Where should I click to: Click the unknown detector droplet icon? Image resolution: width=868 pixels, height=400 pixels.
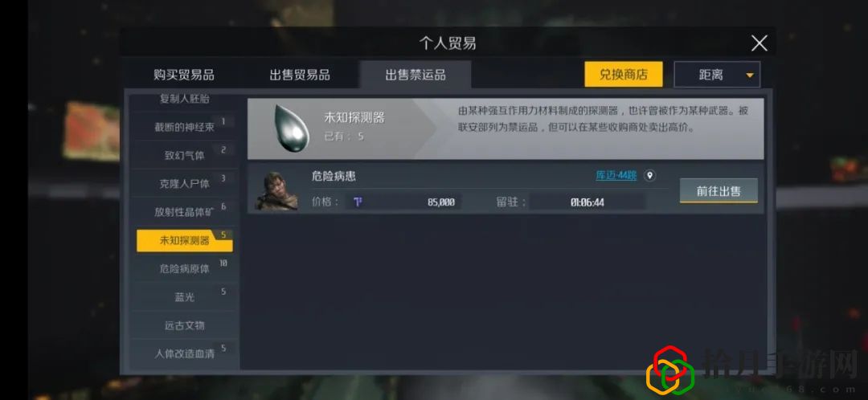(x=292, y=128)
